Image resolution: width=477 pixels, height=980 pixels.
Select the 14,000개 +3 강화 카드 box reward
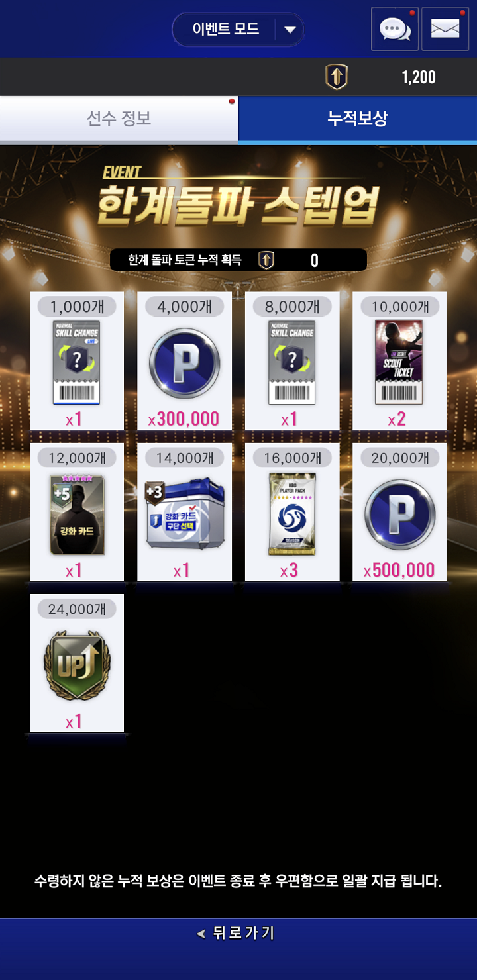click(184, 512)
